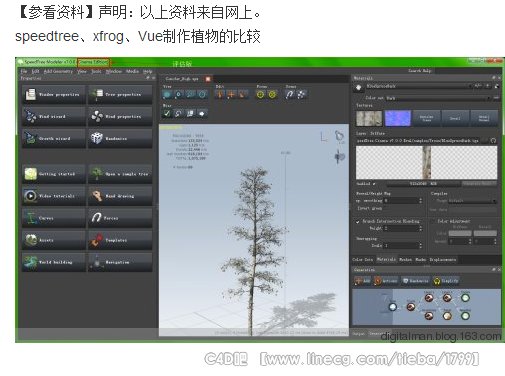Click Diffuse color swatch in Color adjustment

[x=460, y=233]
